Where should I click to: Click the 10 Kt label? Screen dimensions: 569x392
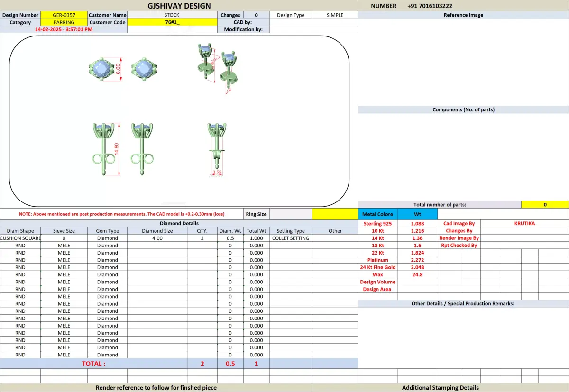[378, 231]
